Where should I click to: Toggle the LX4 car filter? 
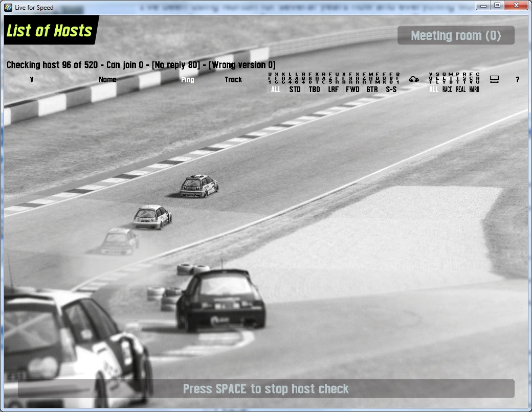click(290, 78)
